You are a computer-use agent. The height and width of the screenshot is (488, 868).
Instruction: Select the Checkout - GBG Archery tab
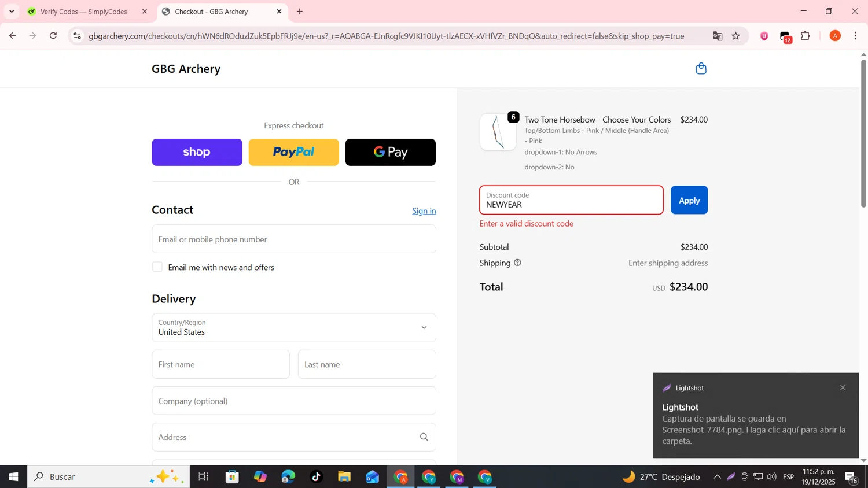[x=211, y=12]
